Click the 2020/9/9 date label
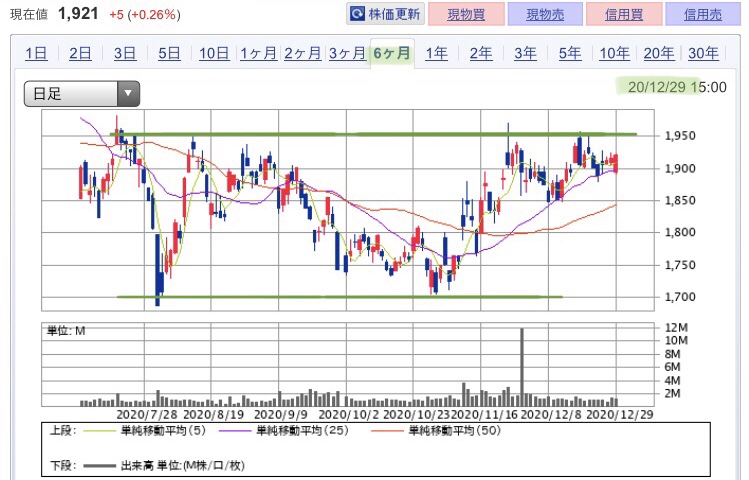The image size is (749, 480). click(281, 414)
